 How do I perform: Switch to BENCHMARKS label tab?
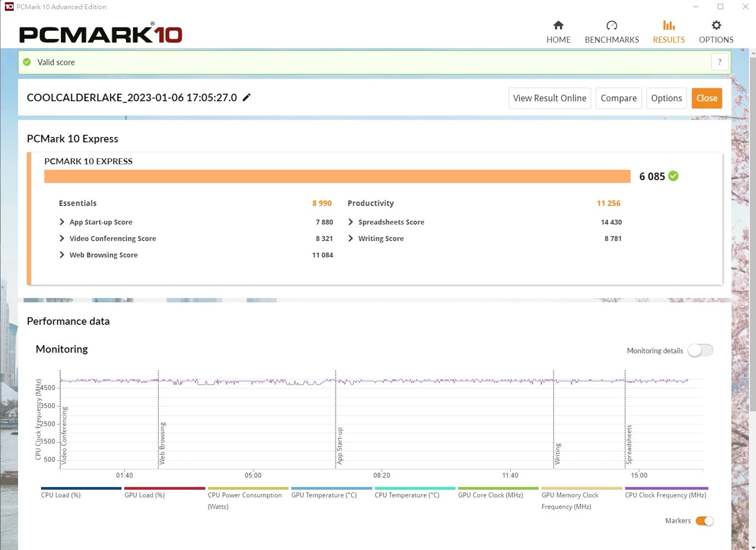[x=612, y=40]
